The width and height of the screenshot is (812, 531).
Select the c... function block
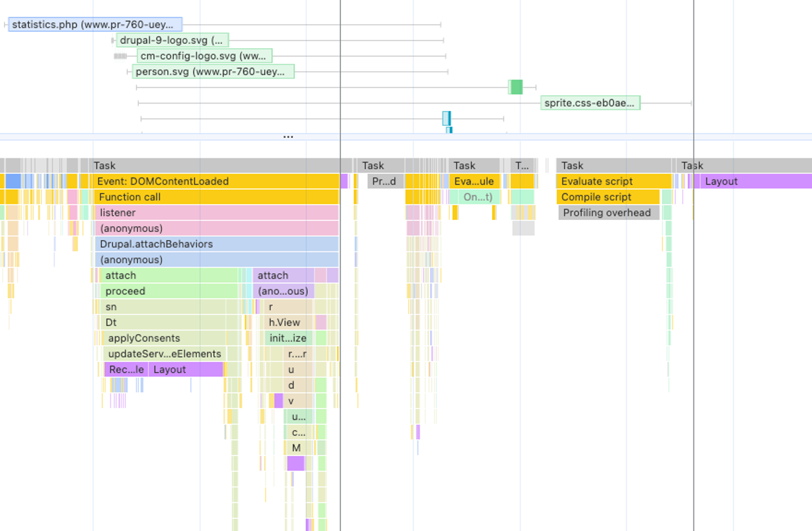coord(298,432)
